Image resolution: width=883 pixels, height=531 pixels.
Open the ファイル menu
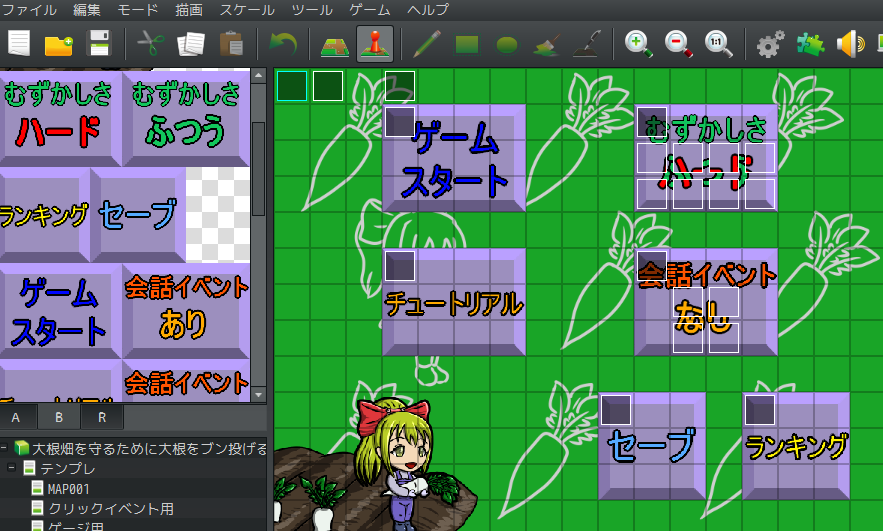pos(29,10)
